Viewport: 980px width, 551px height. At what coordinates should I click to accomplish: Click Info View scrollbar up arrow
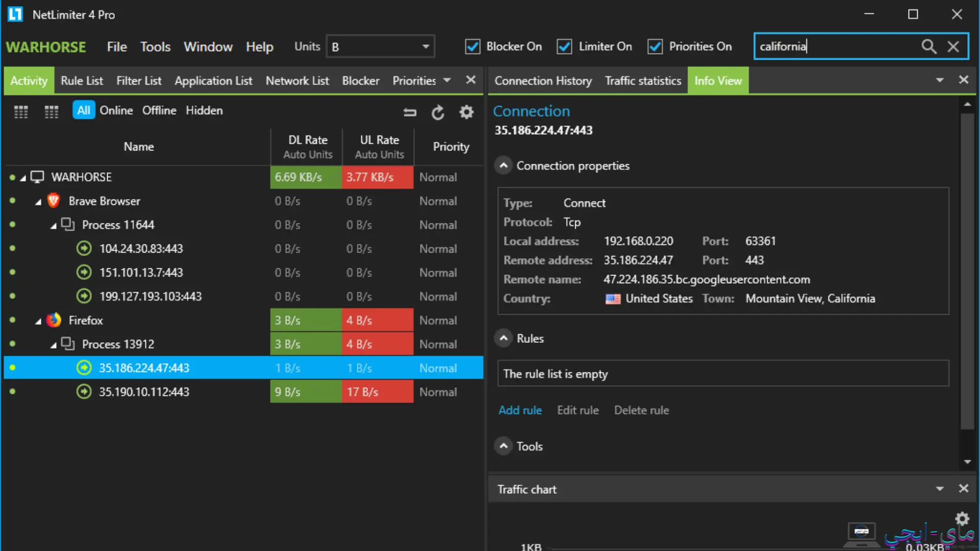coord(967,104)
